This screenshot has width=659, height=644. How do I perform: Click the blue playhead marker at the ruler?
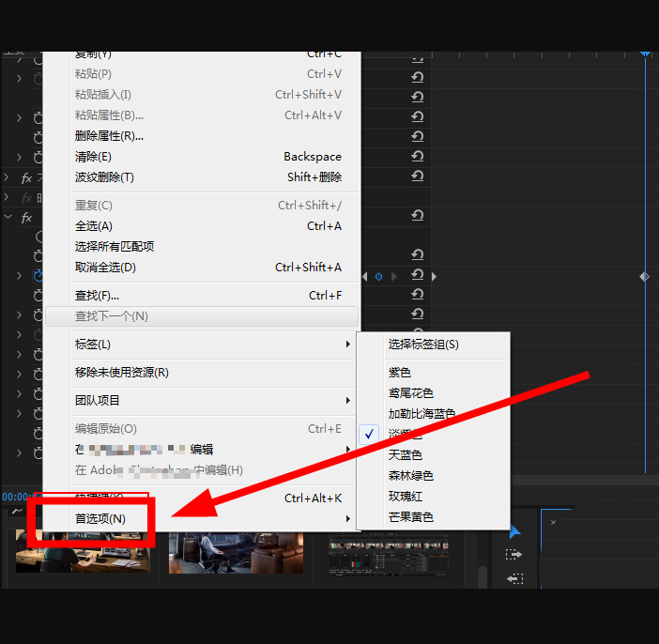click(x=646, y=54)
